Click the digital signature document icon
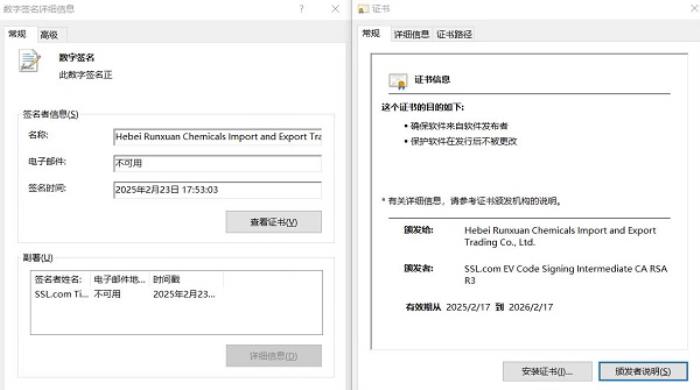 (29, 61)
